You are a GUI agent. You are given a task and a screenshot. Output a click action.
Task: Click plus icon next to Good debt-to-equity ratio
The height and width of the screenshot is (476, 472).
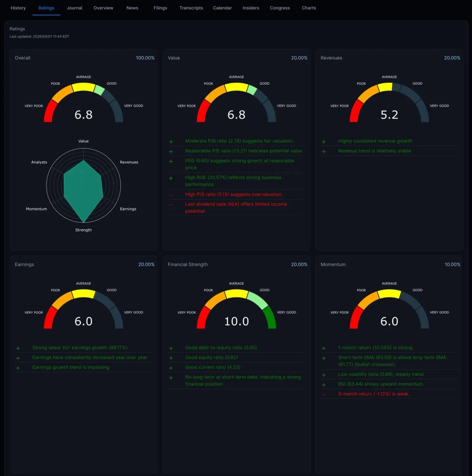(171, 348)
